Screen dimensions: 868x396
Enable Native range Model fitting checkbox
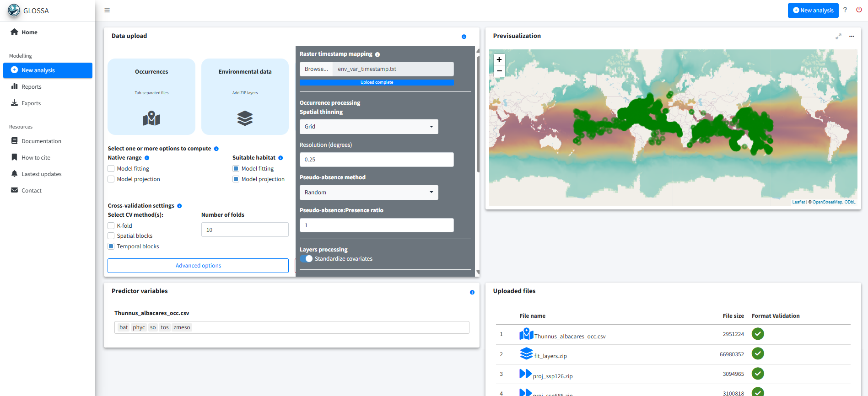tap(111, 169)
